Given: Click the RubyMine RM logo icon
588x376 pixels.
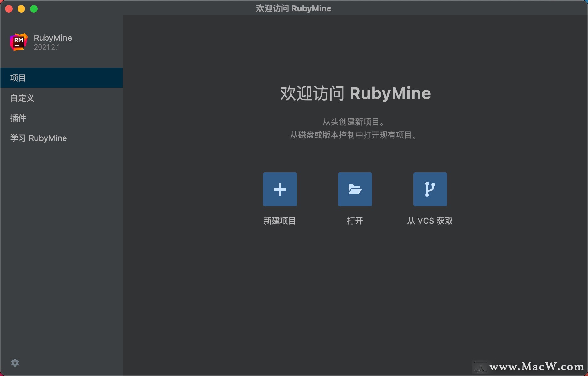Looking at the screenshot, I should tap(18, 42).
